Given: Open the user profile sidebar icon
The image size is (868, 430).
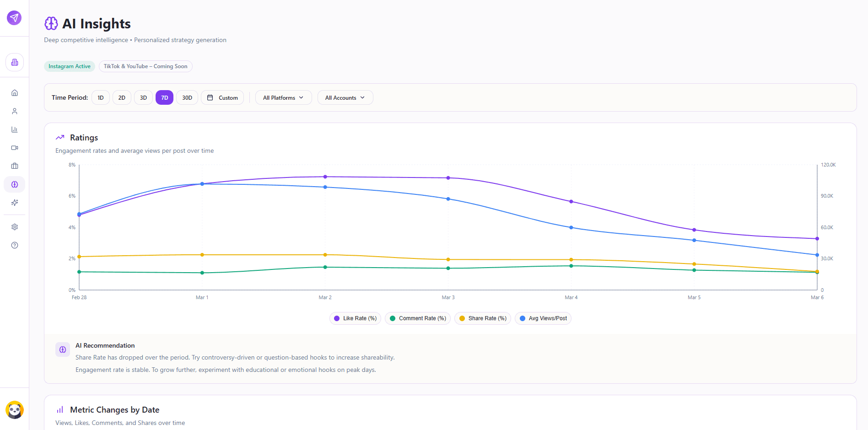Looking at the screenshot, I should coord(15,111).
